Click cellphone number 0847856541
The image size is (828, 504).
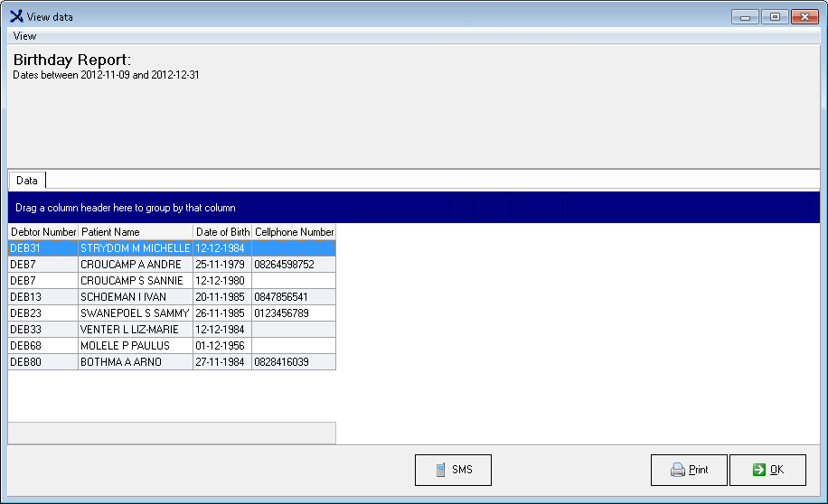click(294, 297)
